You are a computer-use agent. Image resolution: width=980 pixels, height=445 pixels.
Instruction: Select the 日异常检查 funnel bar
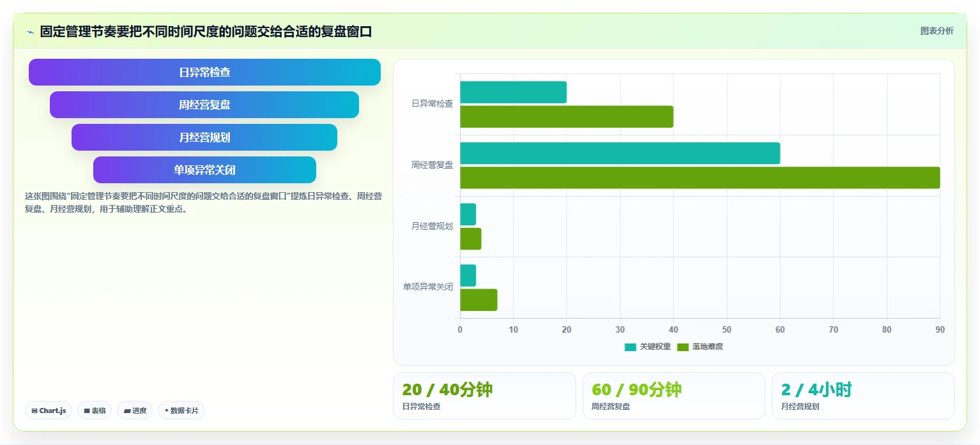(204, 72)
